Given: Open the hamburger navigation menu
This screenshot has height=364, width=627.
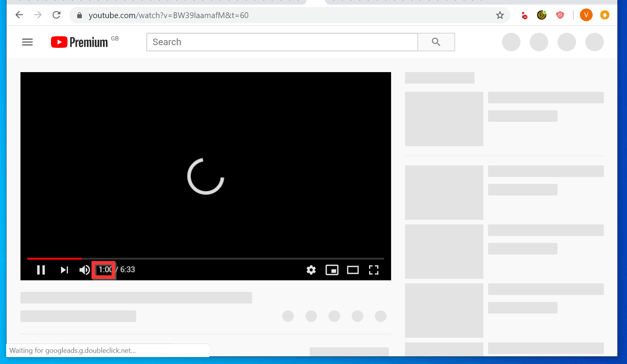Looking at the screenshot, I should 27,42.
